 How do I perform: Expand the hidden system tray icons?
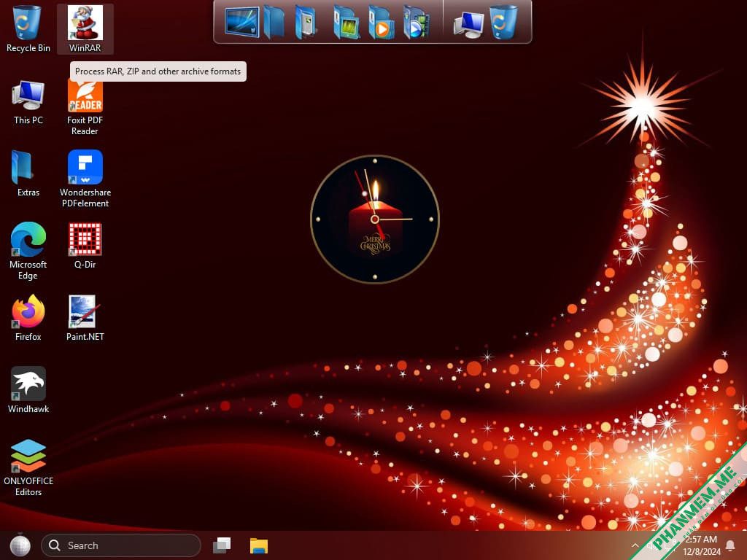[635, 545]
